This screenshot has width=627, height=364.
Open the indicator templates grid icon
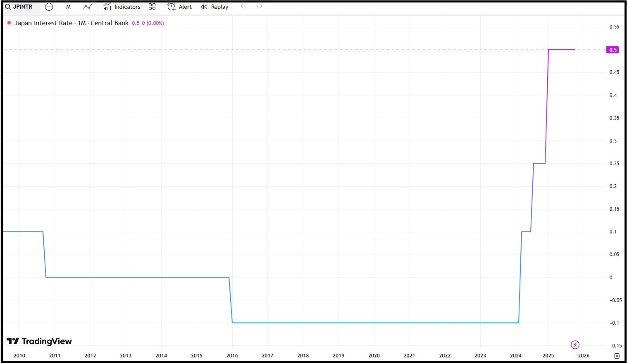point(152,7)
